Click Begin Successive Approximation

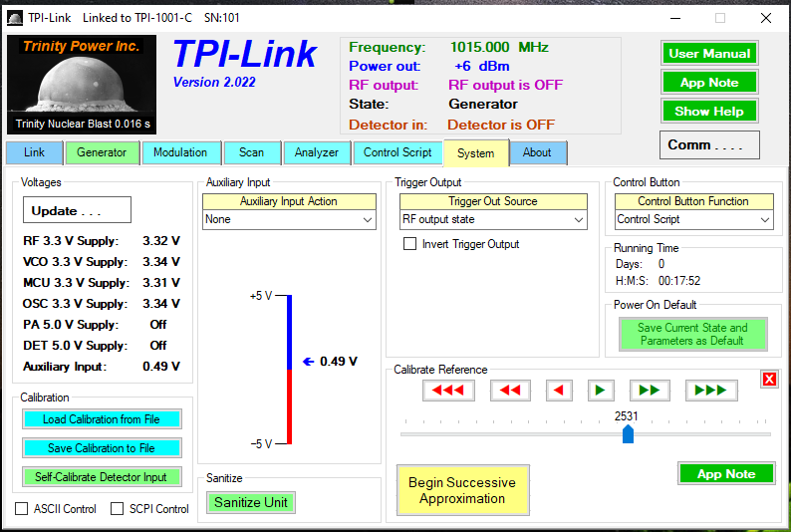[462, 490]
